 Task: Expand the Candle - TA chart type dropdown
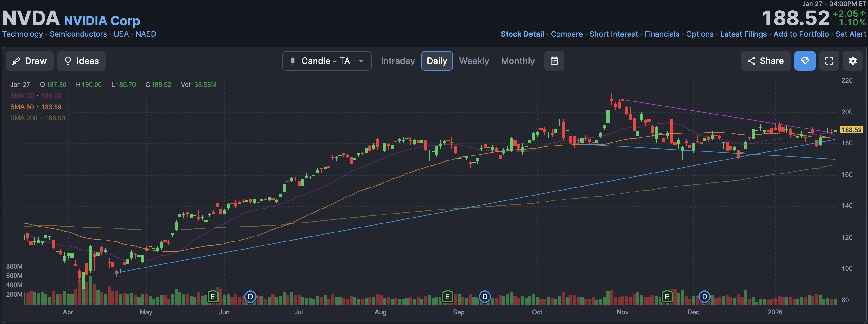pyautogui.click(x=327, y=61)
